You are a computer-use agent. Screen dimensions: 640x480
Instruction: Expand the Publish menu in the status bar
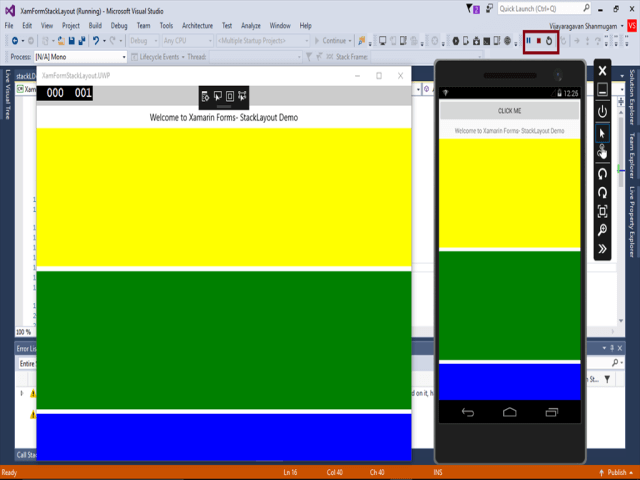pyautogui.click(x=617, y=472)
